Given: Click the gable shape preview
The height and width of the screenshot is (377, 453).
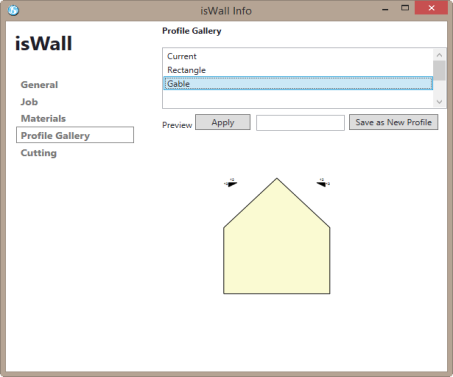Looking at the screenshot, I should click(x=277, y=236).
